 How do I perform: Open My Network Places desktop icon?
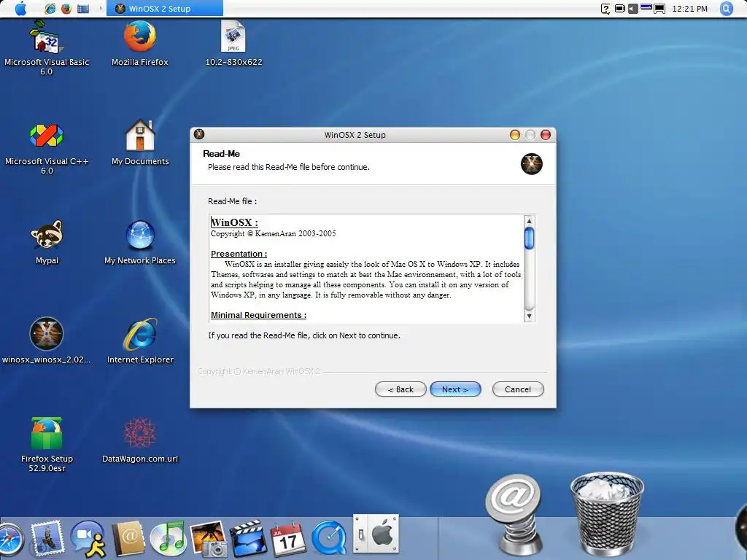(140, 242)
